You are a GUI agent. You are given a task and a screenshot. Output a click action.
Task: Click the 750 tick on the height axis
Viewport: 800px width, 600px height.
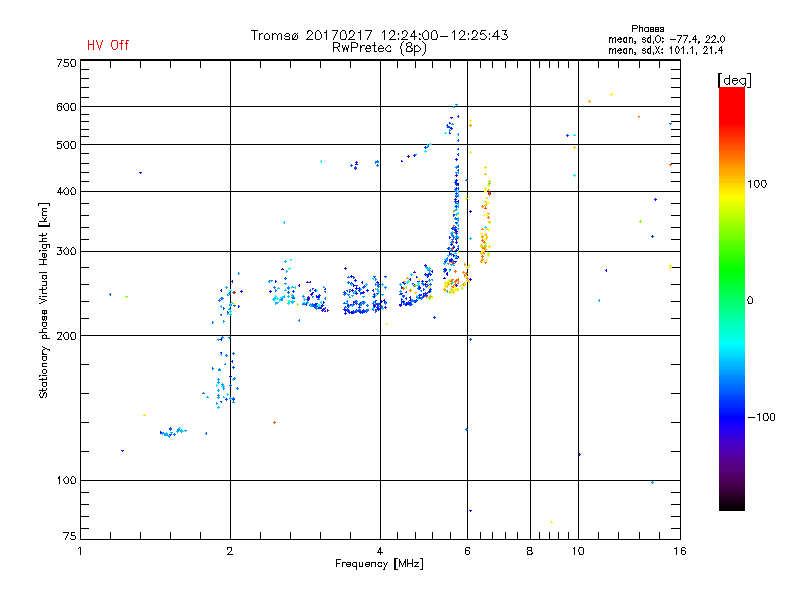pos(66,63)
